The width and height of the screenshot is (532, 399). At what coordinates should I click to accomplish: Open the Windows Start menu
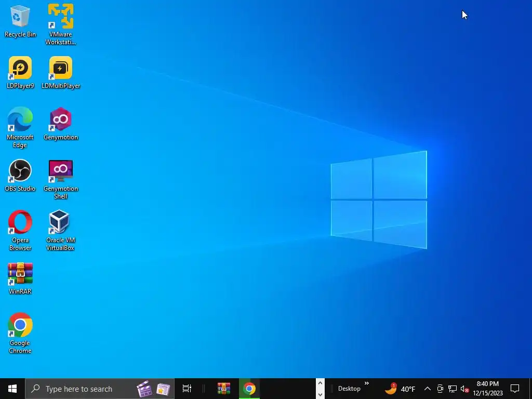pyautogui.click(x=12, y=389)
